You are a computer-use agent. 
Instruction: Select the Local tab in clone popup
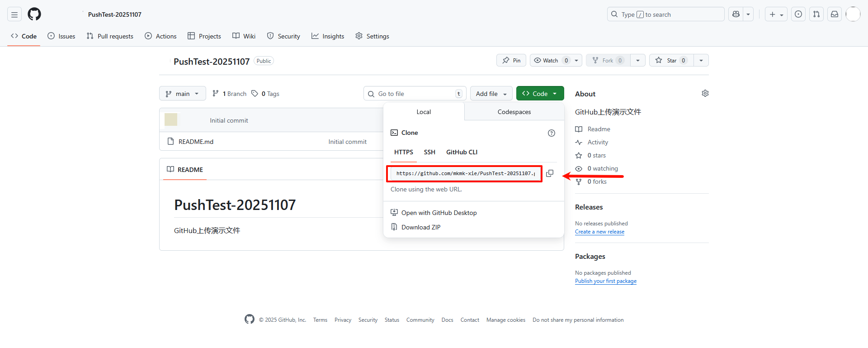tap(424, 112)
